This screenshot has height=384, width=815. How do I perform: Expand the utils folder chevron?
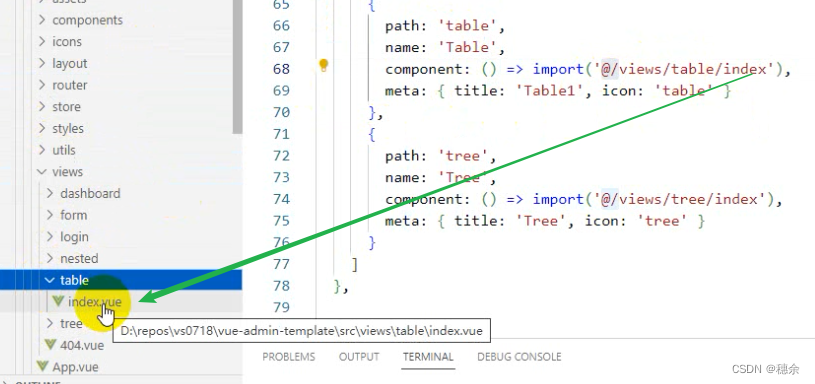point(42,150)
